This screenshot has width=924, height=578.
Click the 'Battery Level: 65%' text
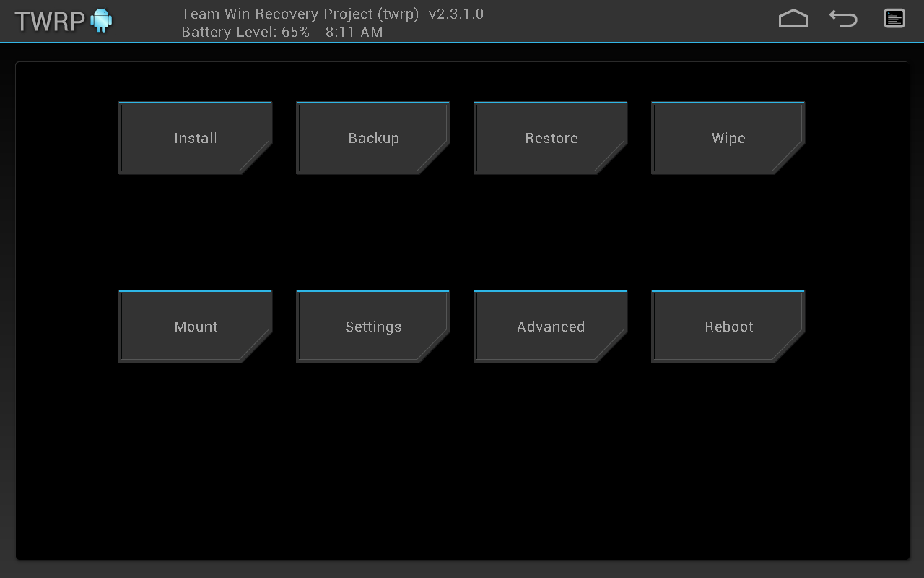click(x=245, y=33)
